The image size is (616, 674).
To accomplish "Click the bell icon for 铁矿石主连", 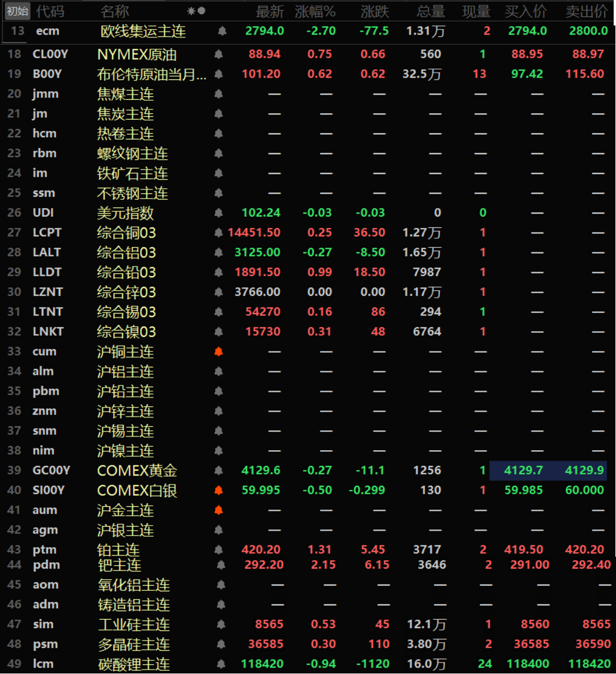I will click(x=218, y=173).
